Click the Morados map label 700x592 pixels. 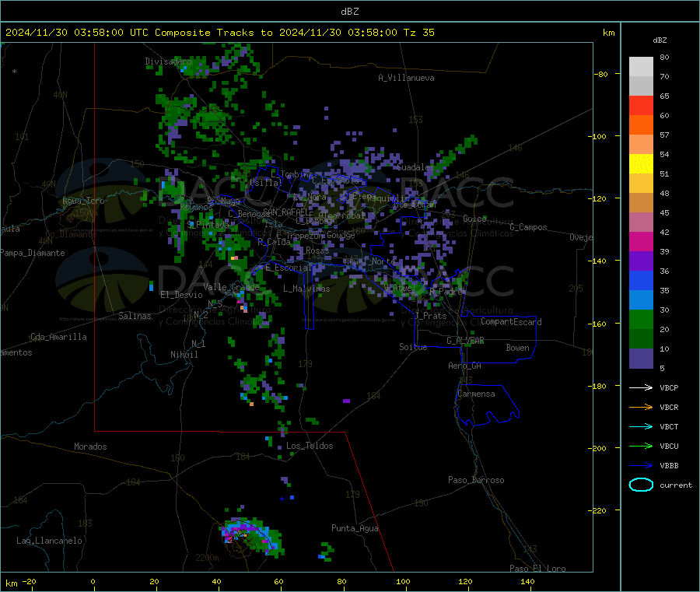[x=90, y=447]
